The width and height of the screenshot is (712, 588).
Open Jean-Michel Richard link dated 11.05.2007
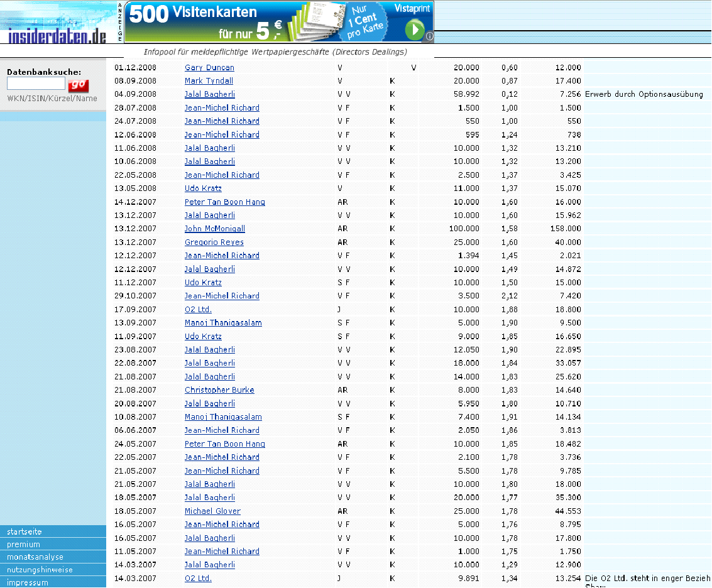pyautogui.click(x=222, y=551)
